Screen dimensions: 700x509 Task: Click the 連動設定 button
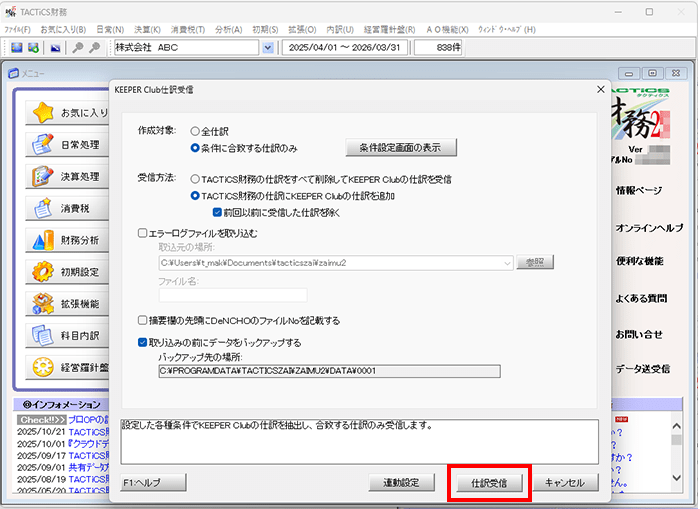401,483
